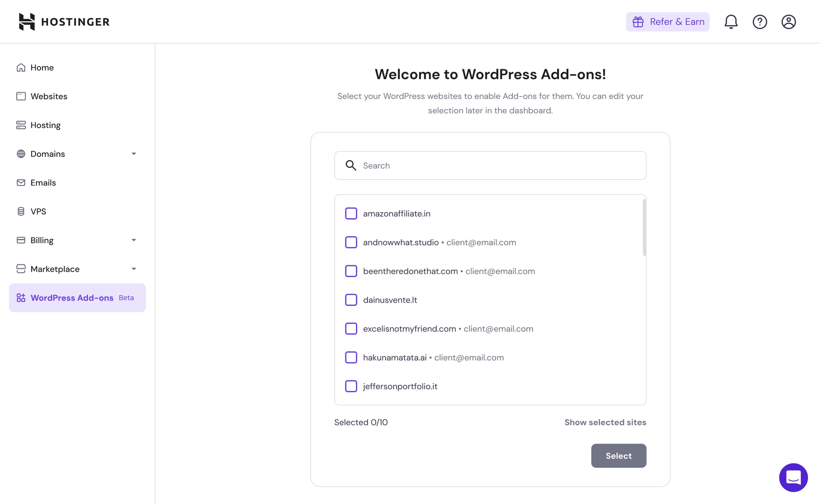820x504 pixels.
Task: Expand the Marketplace submenu arrow
Action: click(x=134, y=269)
